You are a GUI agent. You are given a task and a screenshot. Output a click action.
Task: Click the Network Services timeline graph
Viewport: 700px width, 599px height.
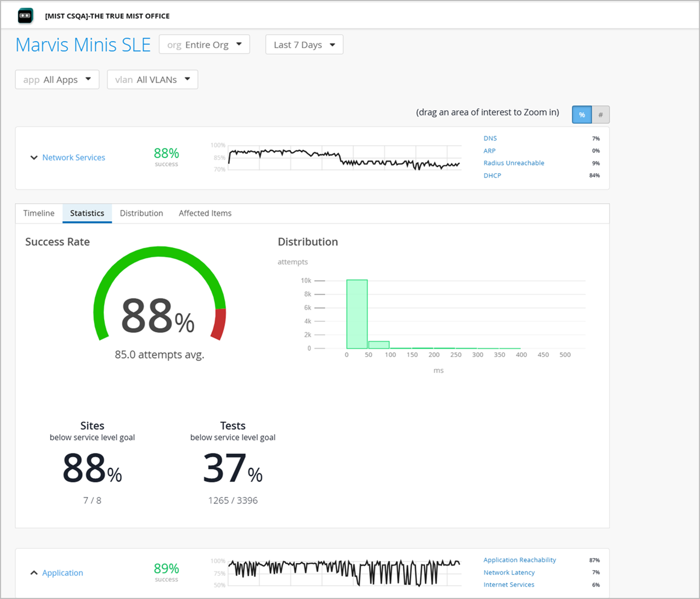click(344, 158)
